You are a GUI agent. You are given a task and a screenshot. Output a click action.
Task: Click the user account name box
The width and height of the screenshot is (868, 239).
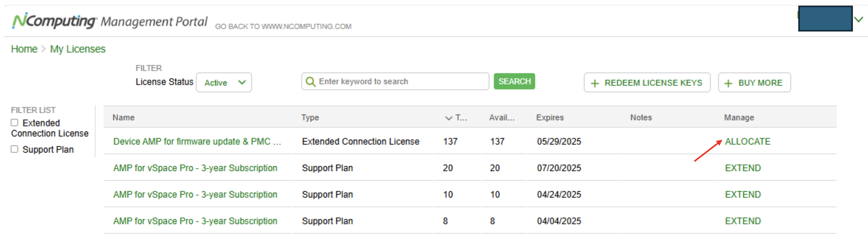click(x=825, y=18)
